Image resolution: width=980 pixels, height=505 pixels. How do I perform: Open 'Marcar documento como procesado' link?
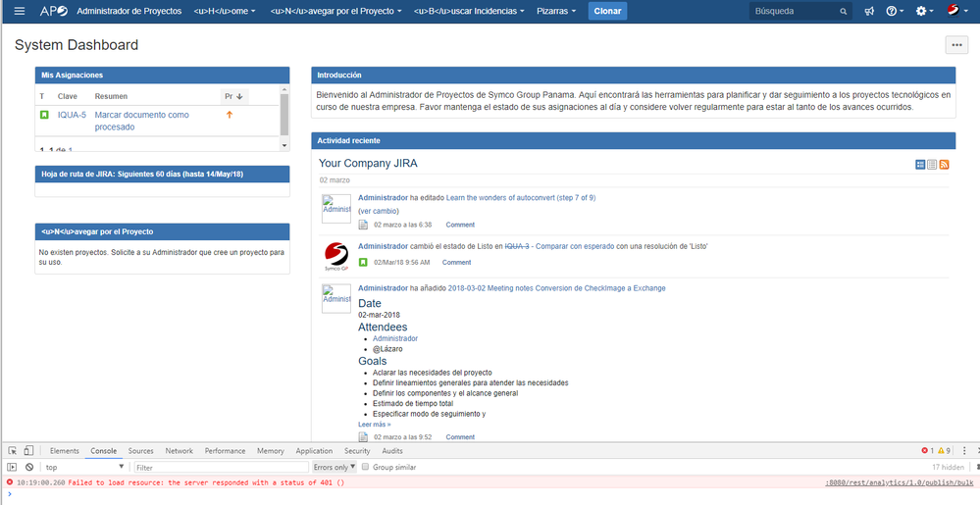tap(142, 121)
